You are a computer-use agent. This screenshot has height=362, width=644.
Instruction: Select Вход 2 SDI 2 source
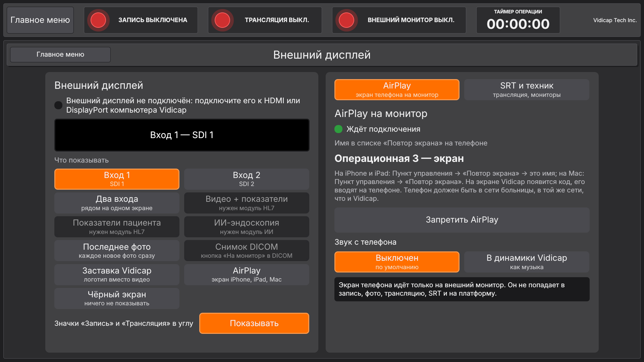pos(247,179)
